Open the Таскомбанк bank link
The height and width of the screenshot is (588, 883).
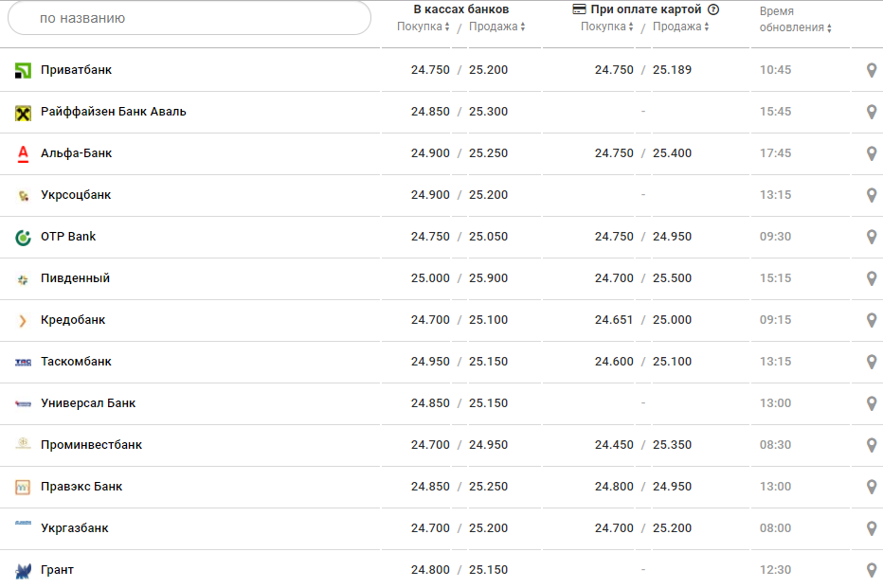76,362
